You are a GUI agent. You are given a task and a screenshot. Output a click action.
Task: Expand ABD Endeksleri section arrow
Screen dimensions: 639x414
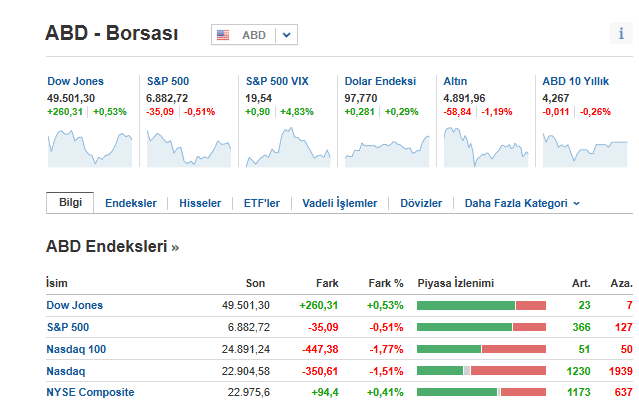[x=176, y=246]
